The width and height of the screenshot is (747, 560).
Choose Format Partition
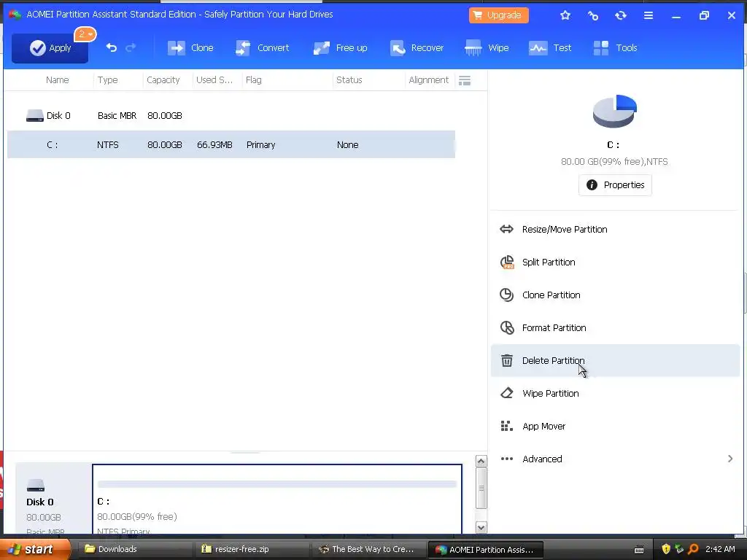(x=615, y=327)
